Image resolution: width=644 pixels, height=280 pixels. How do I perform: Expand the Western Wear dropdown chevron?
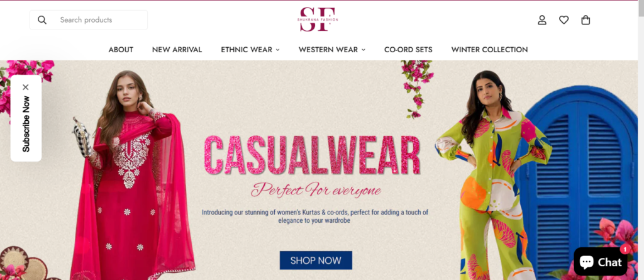click(x=364, y=50)
